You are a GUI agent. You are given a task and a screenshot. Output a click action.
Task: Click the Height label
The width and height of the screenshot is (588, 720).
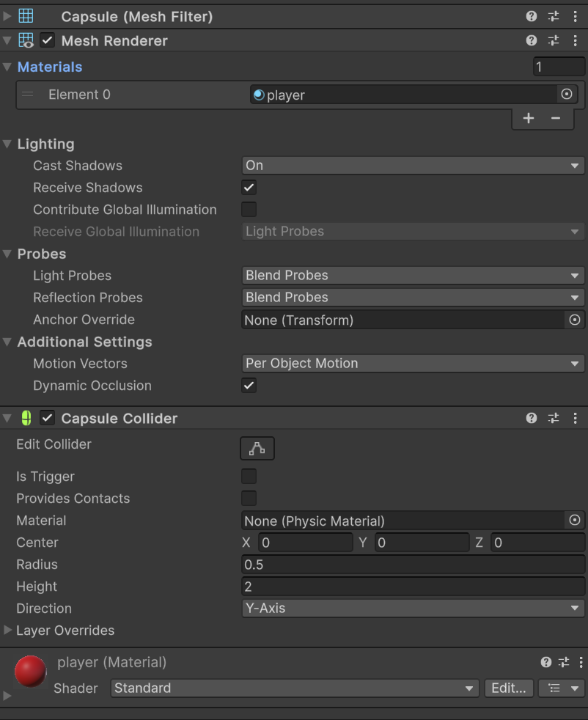click(37, 587)
